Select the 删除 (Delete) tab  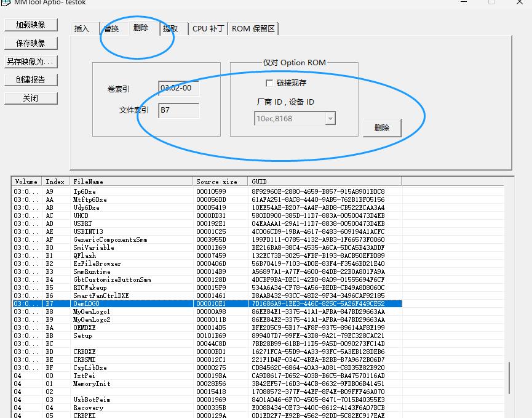point(144,28)
